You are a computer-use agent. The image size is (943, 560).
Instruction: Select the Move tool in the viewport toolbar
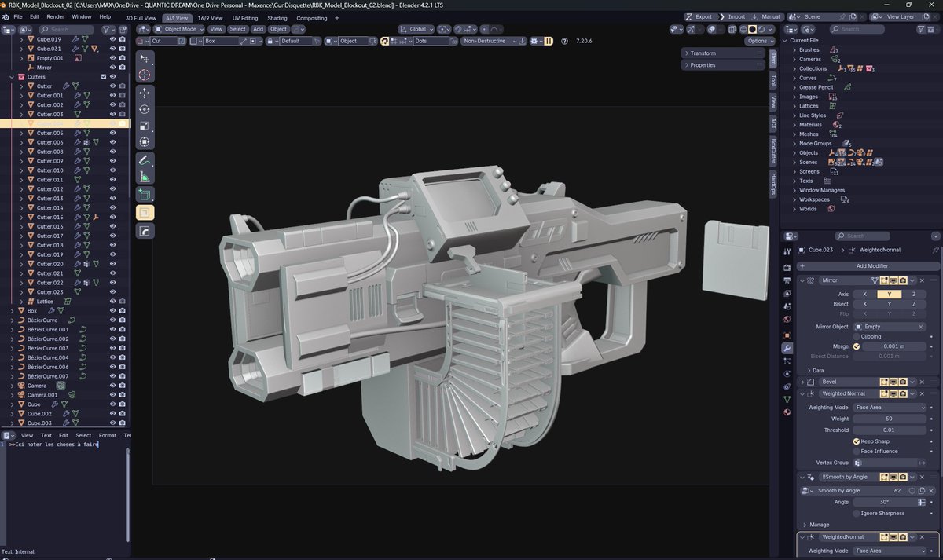click(144, 92)
